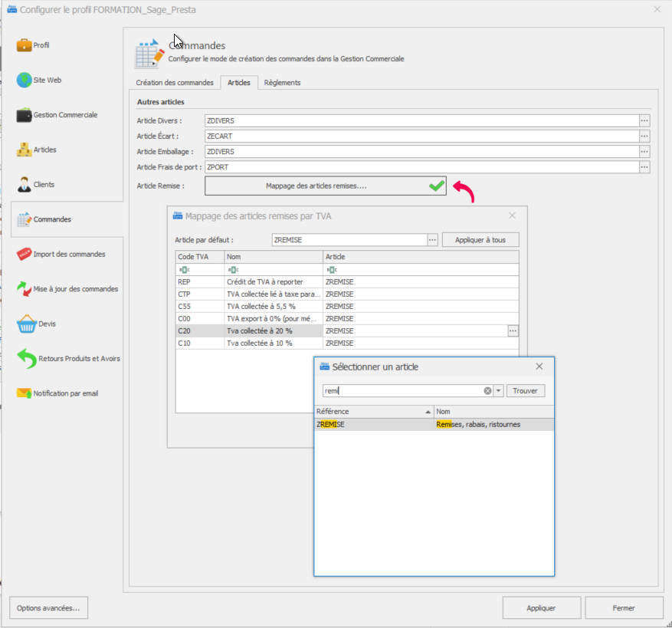Select the Site Web globe icon
The width and height of the screenshot is (672, 628).
pos(24,80)
